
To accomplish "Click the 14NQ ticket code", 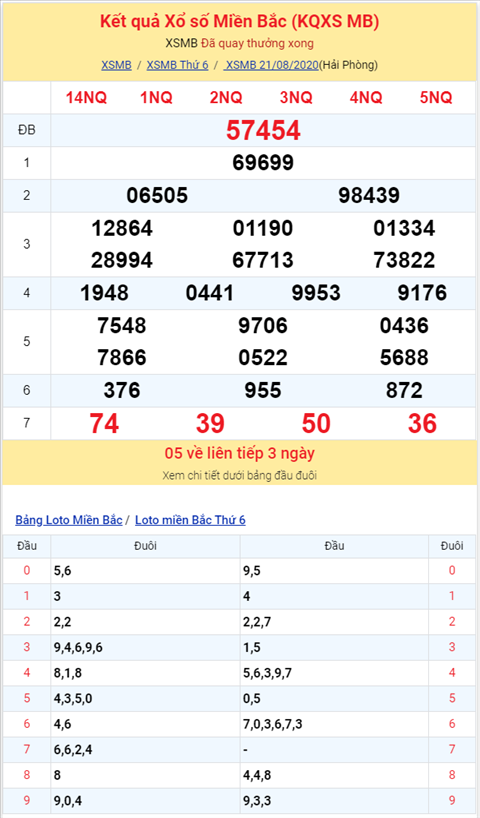I will [86, 98].
